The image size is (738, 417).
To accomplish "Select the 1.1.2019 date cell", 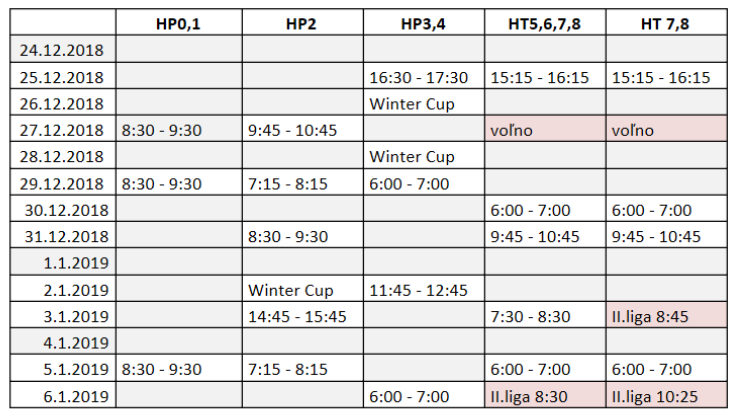I will (x=63, y=262).
